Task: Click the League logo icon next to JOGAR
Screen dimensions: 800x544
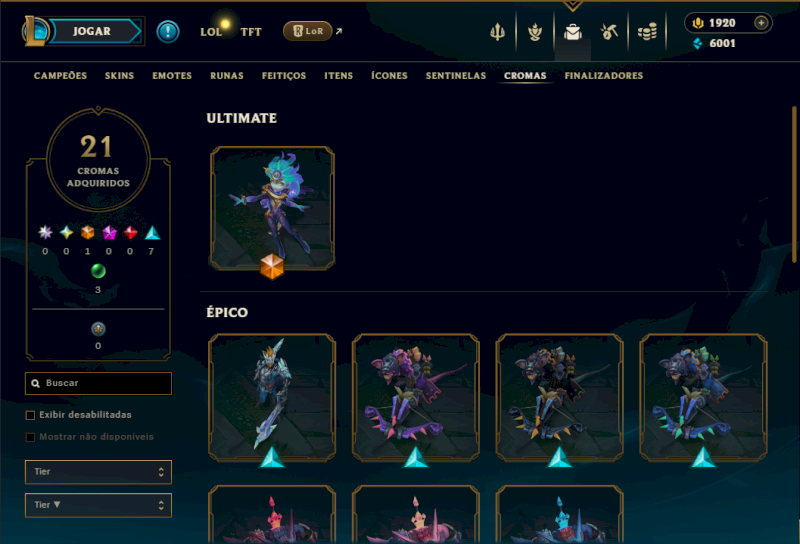Action: point(35,31)
